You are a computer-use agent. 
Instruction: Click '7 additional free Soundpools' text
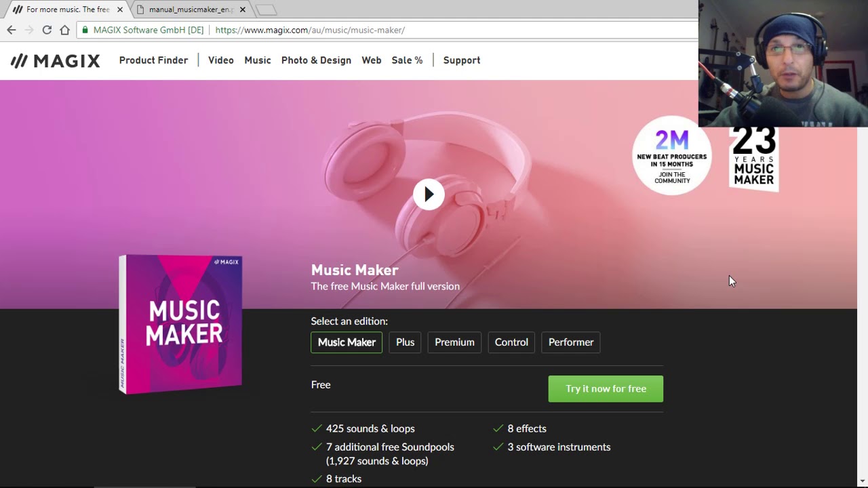click(390, 447)
